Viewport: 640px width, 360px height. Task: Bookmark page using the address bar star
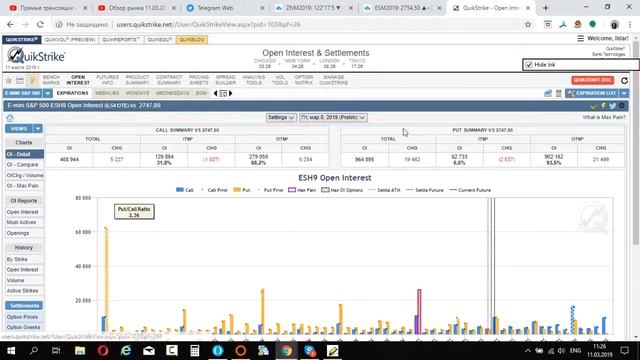[x=528, y=24]
